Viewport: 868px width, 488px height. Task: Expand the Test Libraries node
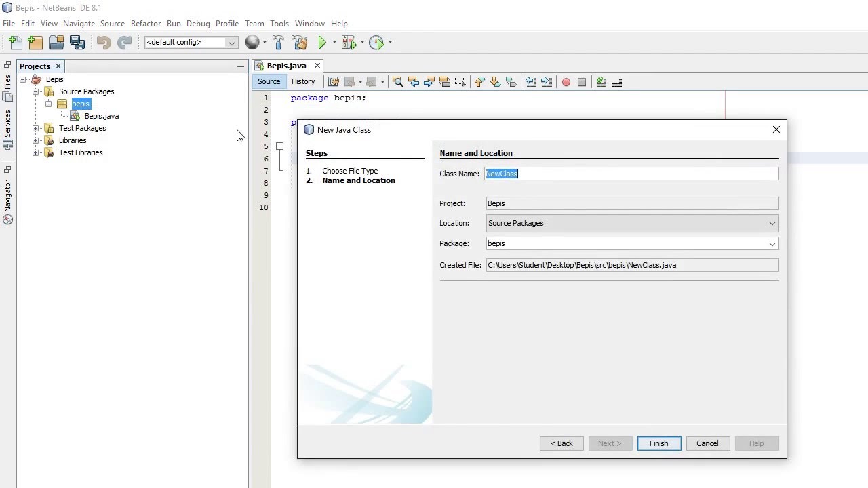coord(36,152)
